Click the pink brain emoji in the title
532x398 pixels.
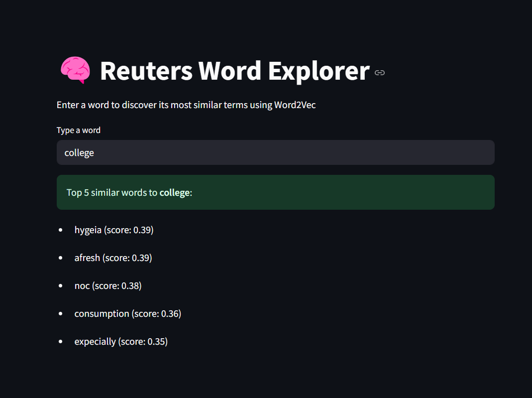pos(75,70)
